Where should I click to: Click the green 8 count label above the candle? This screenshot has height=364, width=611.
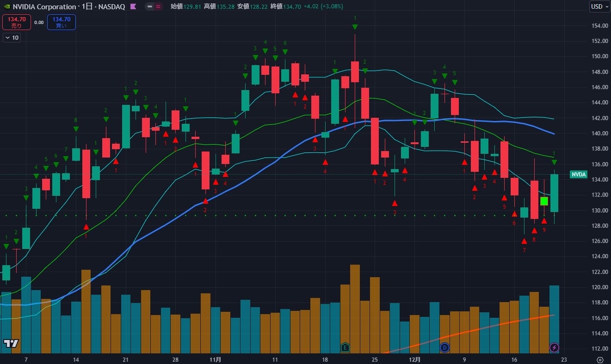click(x=76, y=120)
